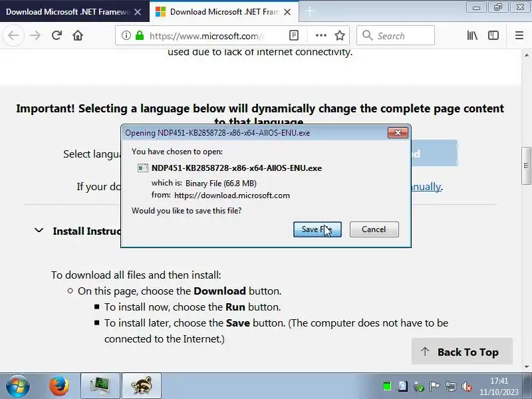
Task: Restore down the Firefox window
Action: click(x=497, y=7)
